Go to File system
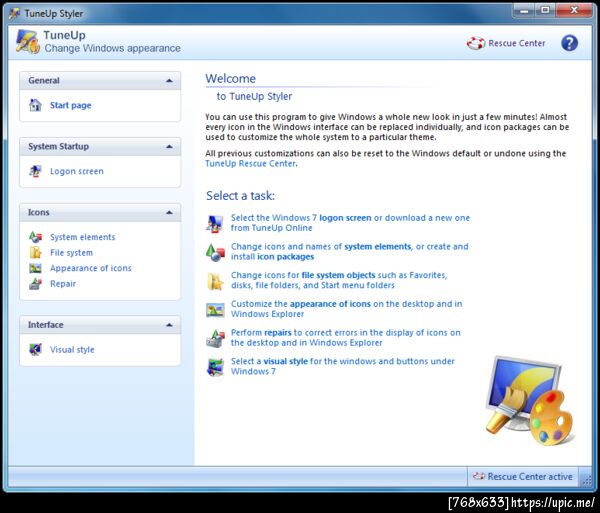 (71, 252)
